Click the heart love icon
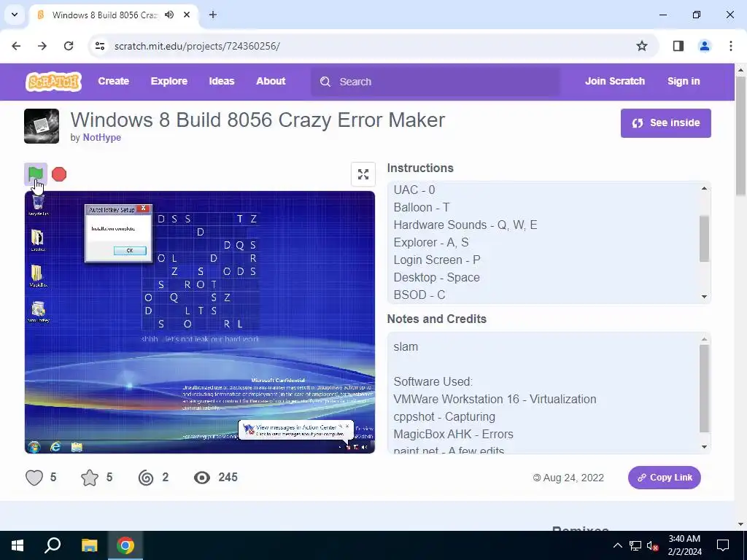The width and height of the screenshot is (747, 560). pyautogui.click(x=34, y=478)
